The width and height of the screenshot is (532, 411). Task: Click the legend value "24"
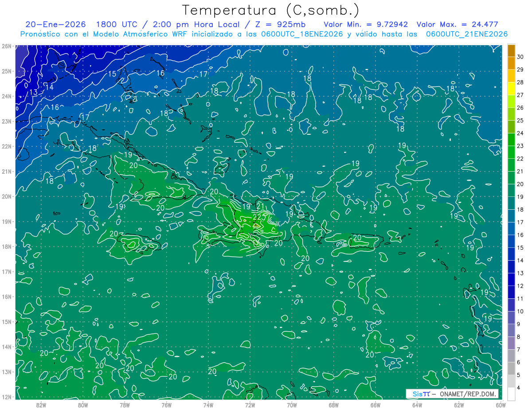[520, 133]
